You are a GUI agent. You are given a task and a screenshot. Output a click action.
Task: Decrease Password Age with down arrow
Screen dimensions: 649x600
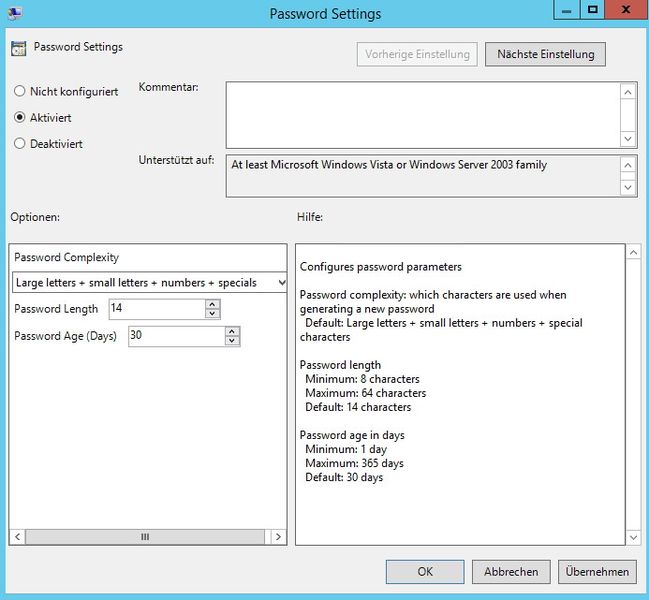(232, 341)
